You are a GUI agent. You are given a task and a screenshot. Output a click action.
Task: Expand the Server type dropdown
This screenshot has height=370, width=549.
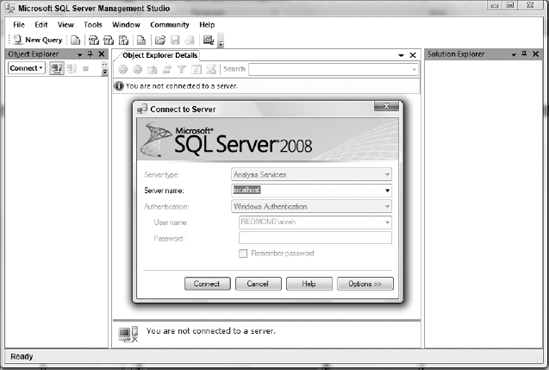(x=387, y=174)
